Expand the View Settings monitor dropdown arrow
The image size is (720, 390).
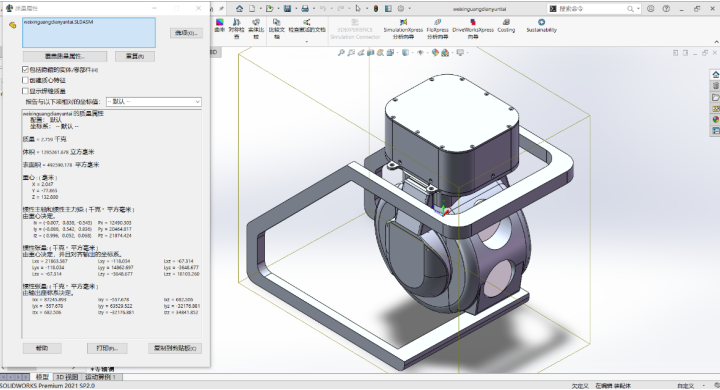click(x=467, y=53)
